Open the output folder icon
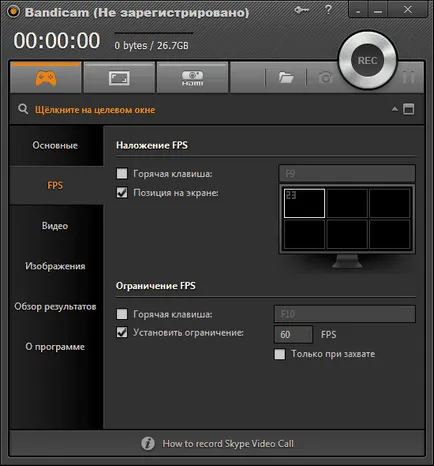 286,78
